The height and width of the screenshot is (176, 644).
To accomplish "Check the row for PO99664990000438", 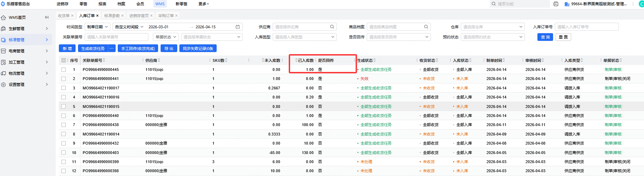I will click(x=63, y=125).
